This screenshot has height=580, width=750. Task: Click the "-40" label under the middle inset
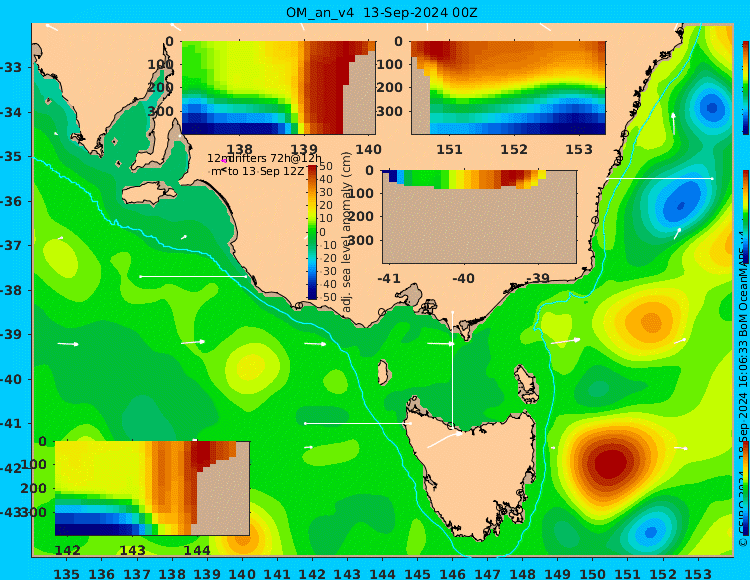[x=463, y=278]
